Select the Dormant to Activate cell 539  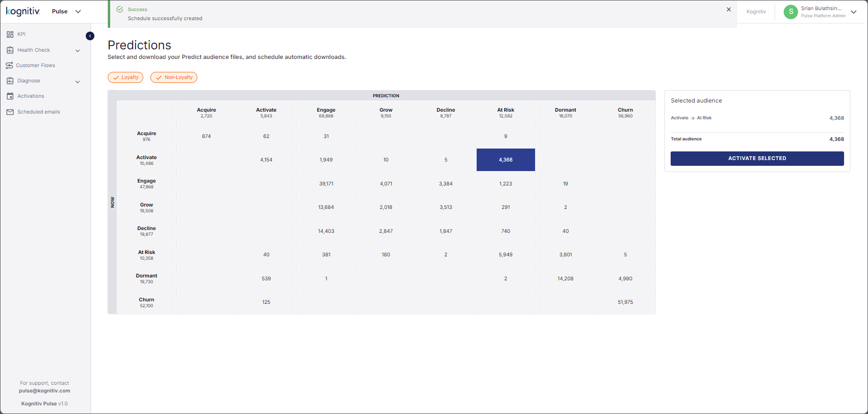pyautogui.click(x=266, y=278)
